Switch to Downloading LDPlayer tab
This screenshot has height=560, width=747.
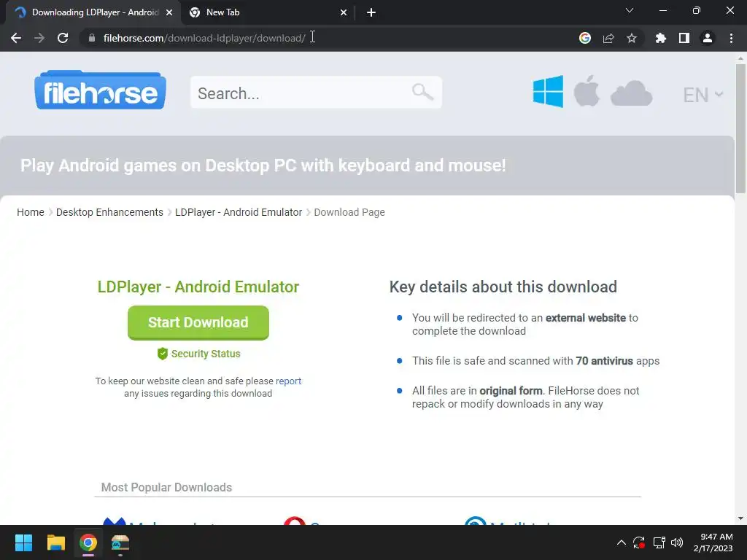(93, 12)
